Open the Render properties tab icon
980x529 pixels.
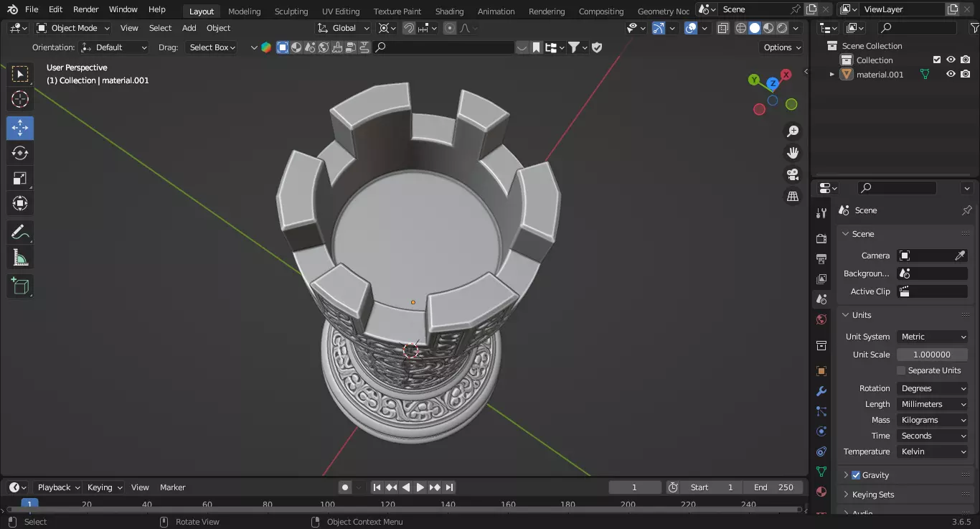click(x=821, y=238)
